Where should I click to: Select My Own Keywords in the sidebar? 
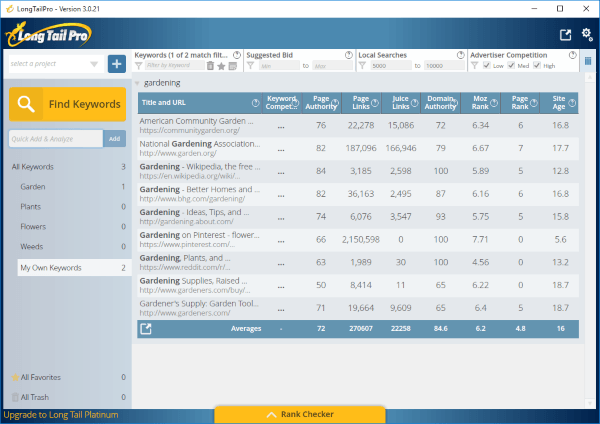(x=74, y=268)
